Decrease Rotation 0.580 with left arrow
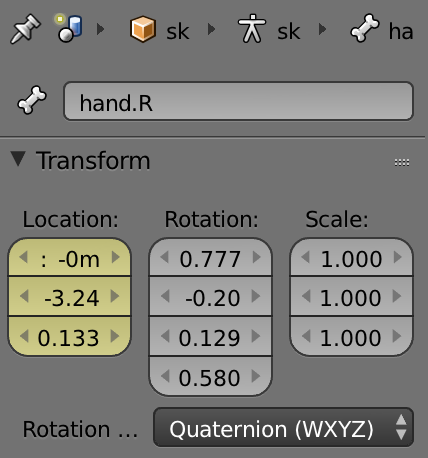The height and width of the screenshot is (458, 428). [x=165, y=376]
